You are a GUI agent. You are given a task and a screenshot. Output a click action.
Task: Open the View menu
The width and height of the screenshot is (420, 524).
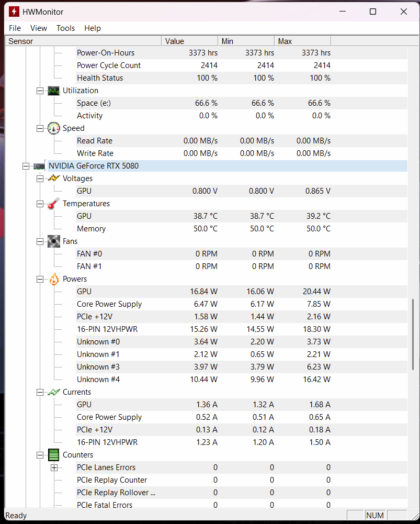39,28
